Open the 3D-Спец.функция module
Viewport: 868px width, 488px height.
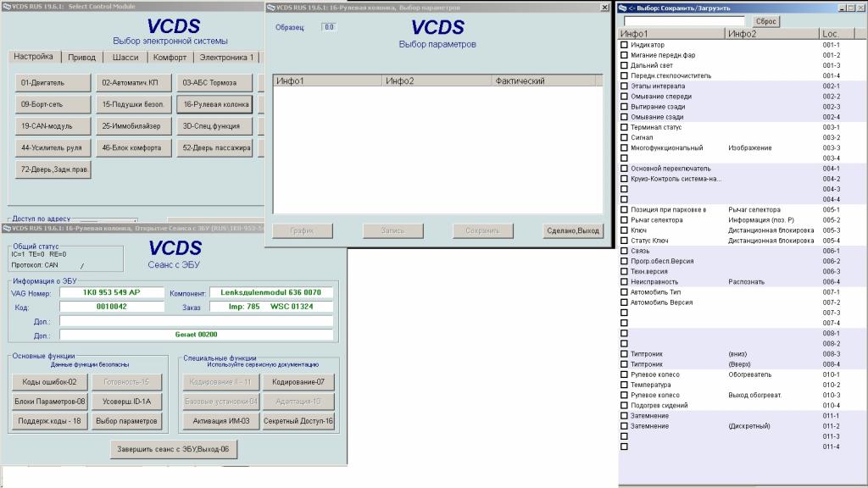[214, 126]
